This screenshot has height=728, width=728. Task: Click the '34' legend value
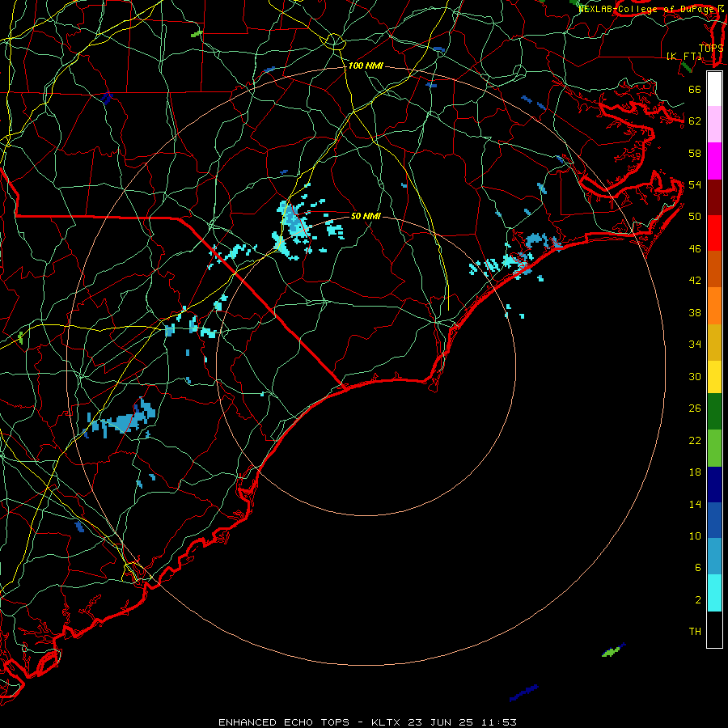695,345
